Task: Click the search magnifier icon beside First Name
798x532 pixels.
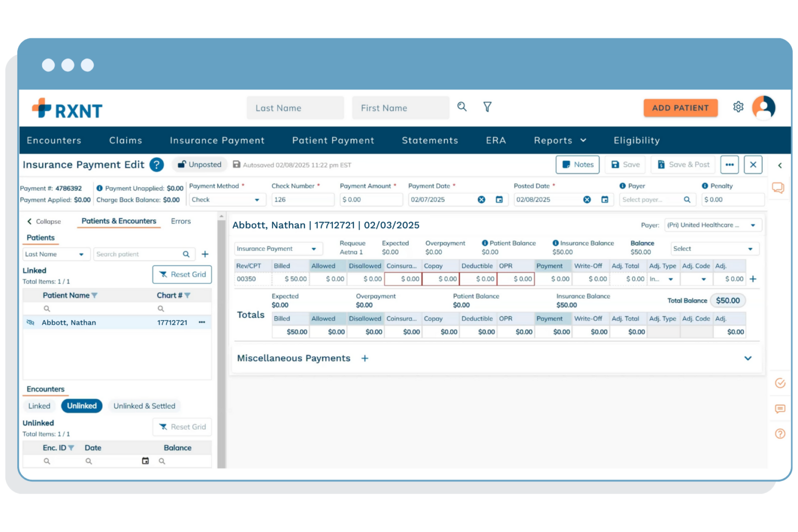Action: click(x=461, y=107)
